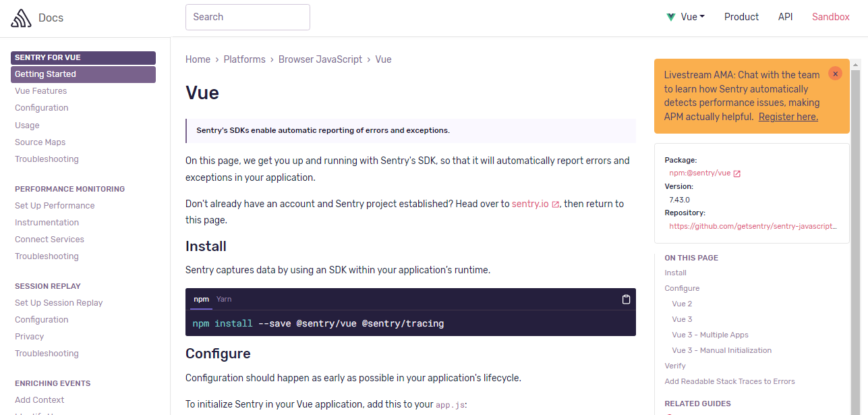The image size is (868, 415).
Task: Jump to Vue 2 section
Action: tap(682, 304)
